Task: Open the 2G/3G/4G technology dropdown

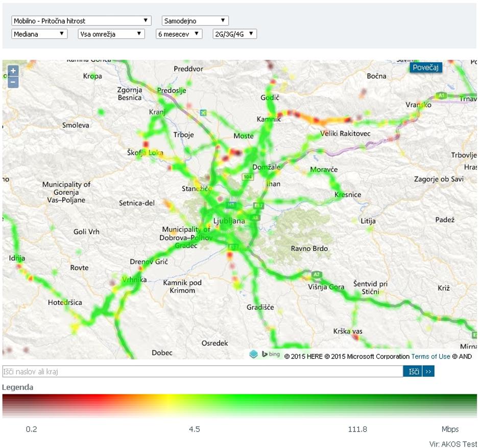Action: [x=234, y=34]
